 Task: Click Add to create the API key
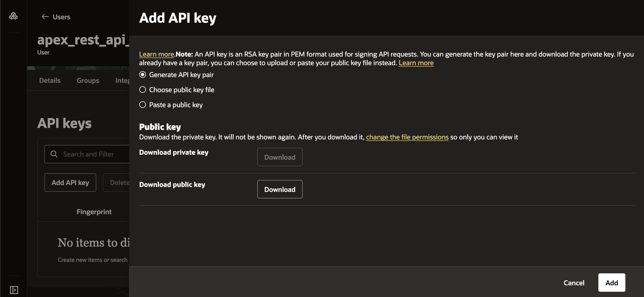612,282
